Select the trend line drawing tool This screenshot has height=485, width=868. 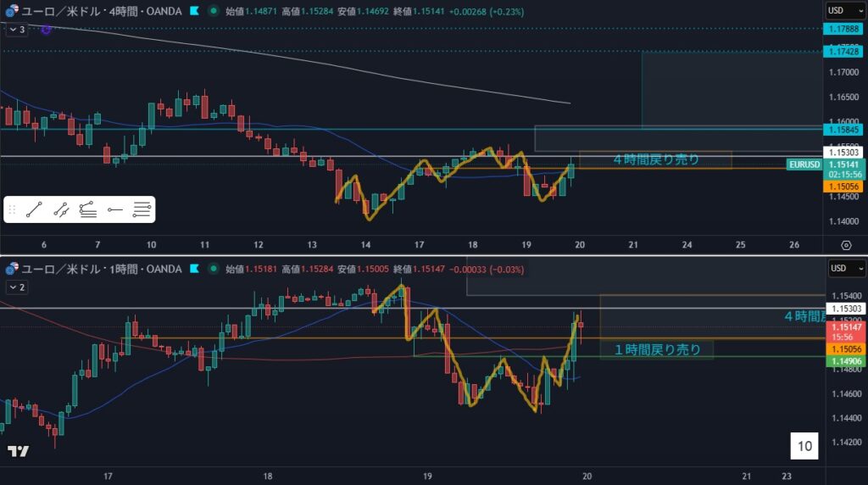(34, 209)
